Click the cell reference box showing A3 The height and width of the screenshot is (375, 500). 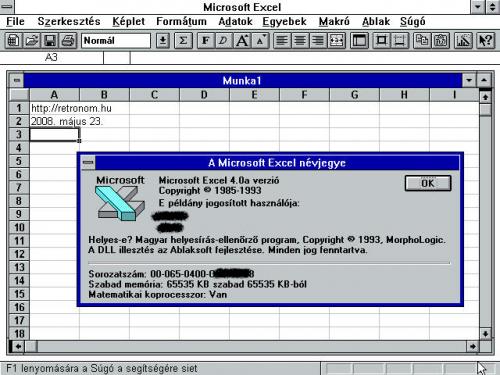[52, 58]
